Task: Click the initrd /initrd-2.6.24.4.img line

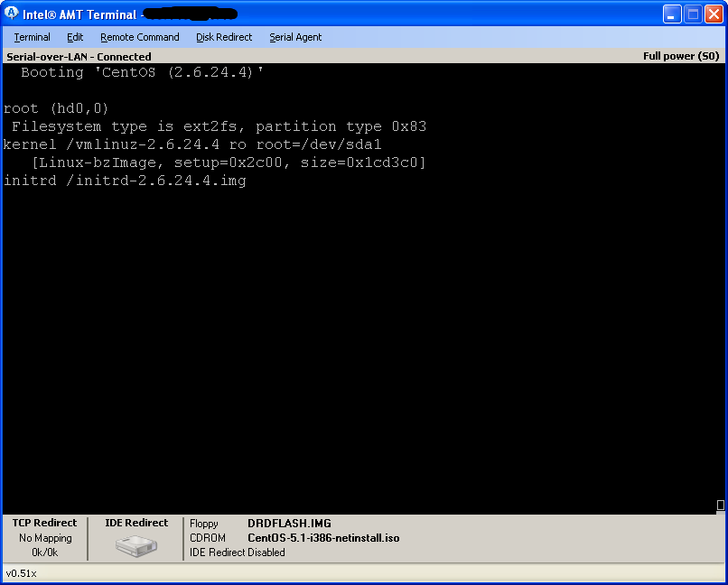Action: click(x=125, y=181)
